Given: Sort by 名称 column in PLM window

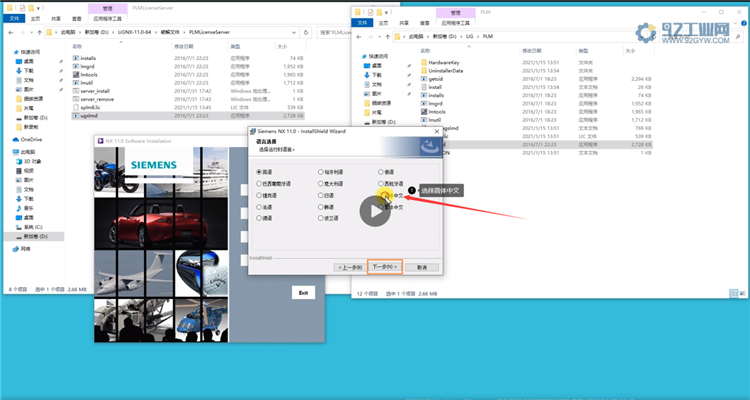Looking at the screenshot, I should point(425,51).
